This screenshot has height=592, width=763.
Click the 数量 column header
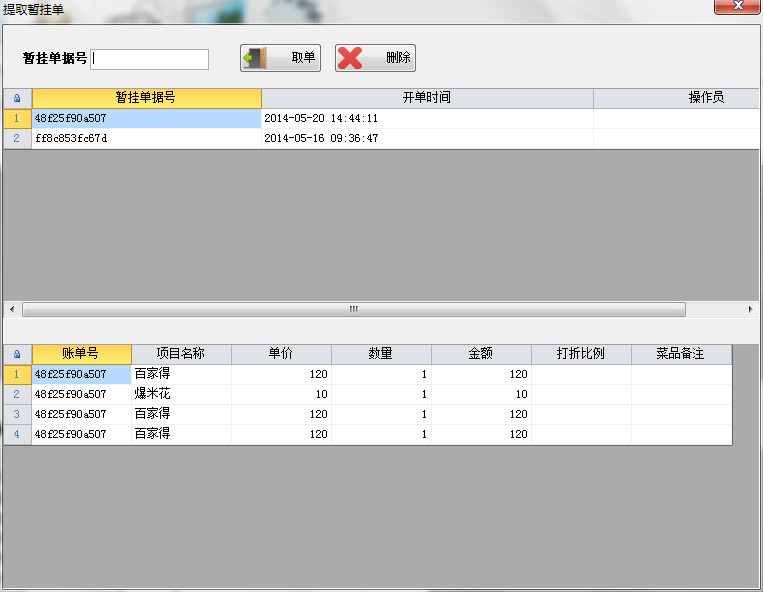coord(382,354)
